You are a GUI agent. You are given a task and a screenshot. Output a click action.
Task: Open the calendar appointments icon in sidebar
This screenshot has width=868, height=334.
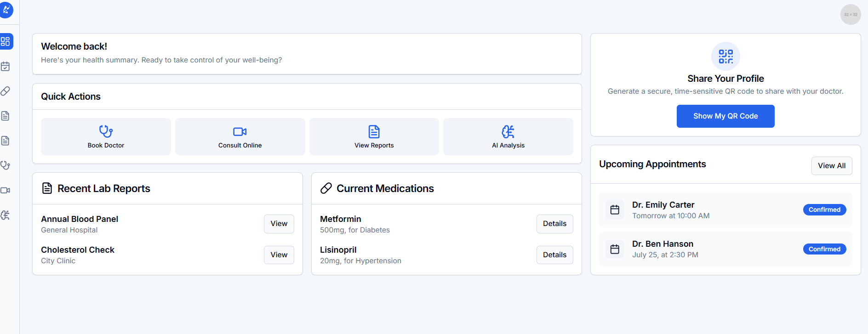click(x=6, y=67)
